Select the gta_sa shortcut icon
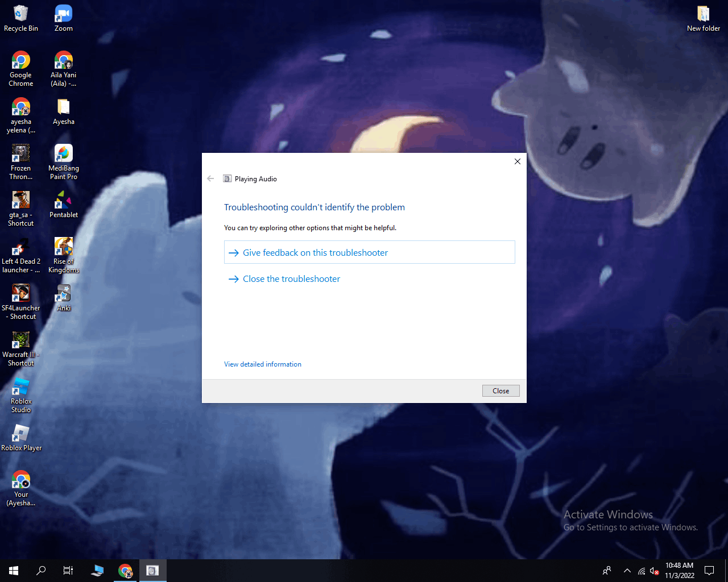 tap(21, 209)
